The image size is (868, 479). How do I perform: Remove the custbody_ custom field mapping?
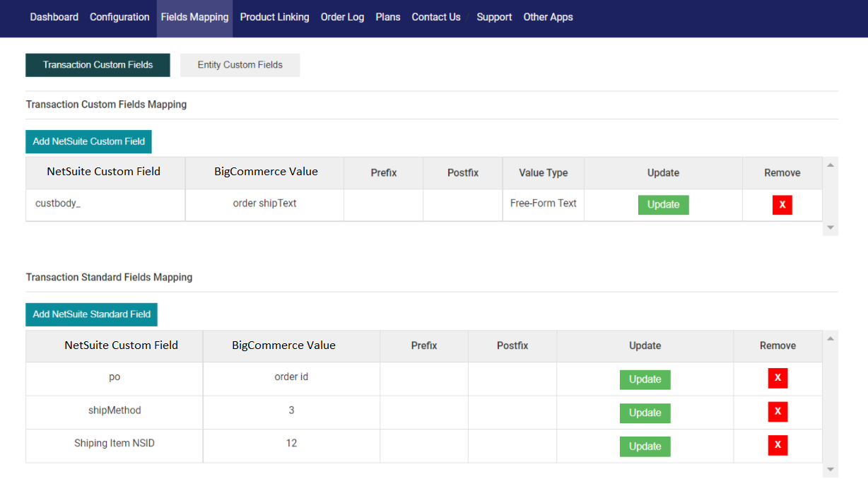click(782, 204)
